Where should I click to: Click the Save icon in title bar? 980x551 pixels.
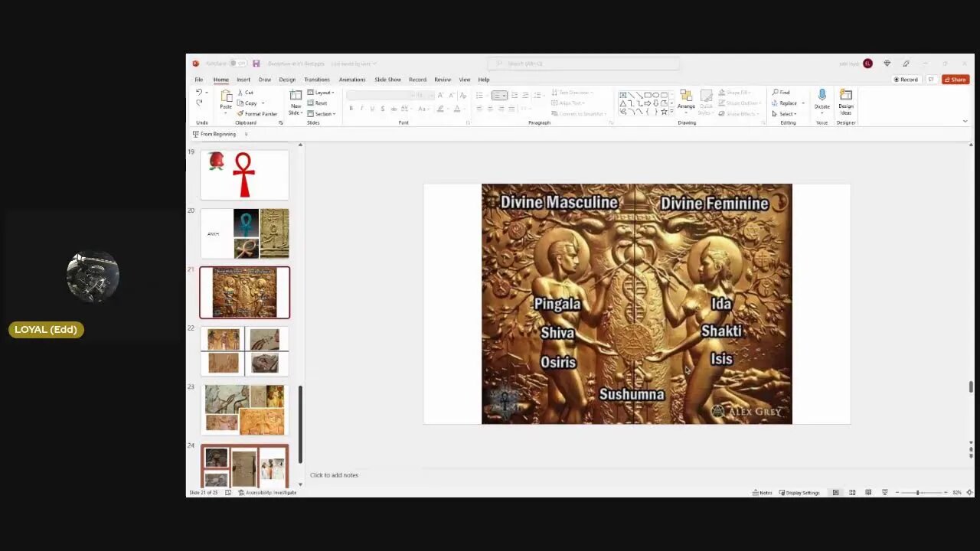point(256,64)
